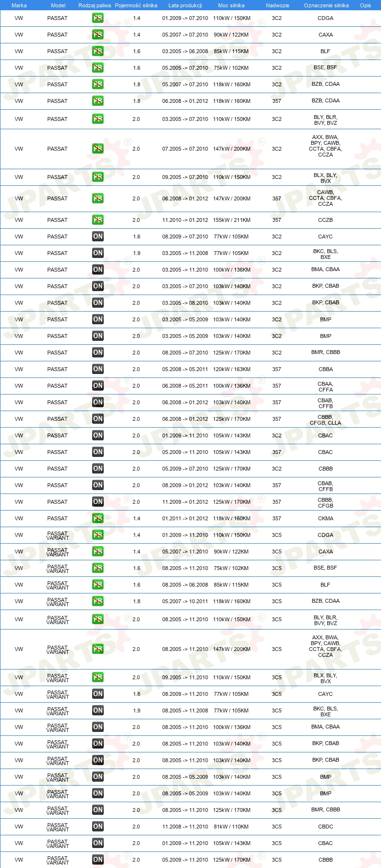Click the Nadwozie column header
This screenshot has width=381, height=868.
[278, 5]
